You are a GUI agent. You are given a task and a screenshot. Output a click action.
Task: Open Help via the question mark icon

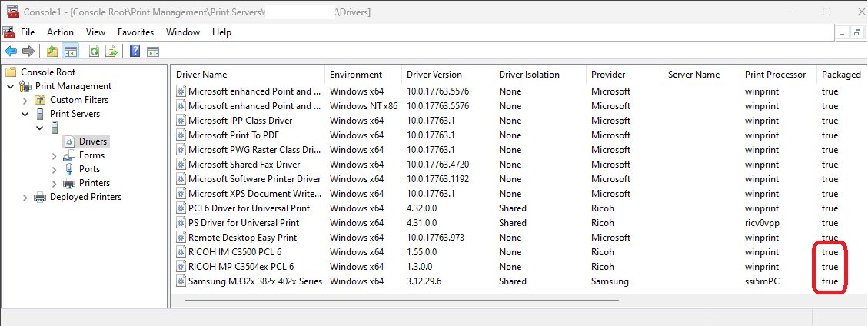click(135, 52)
